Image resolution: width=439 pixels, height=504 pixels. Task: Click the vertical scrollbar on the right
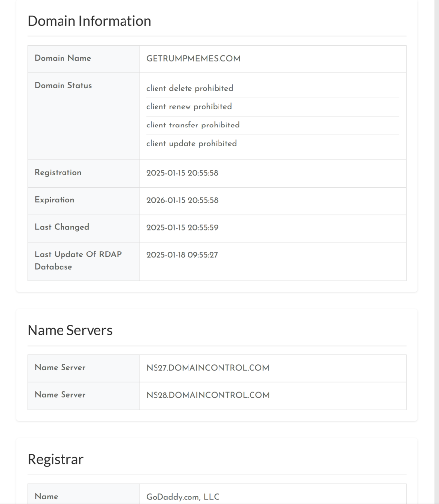coord(437,252)
